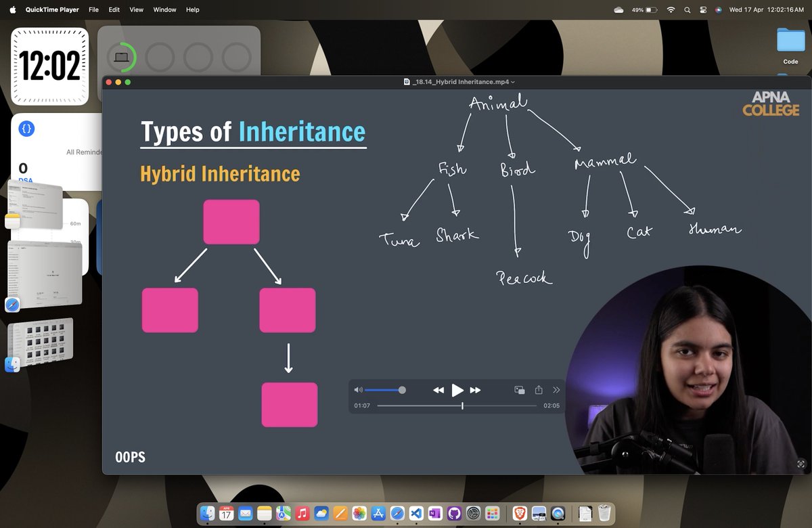Switch to the Safari window in Stage Manager
The height and width of the screenshot is (528, 812).
[44, 275]
